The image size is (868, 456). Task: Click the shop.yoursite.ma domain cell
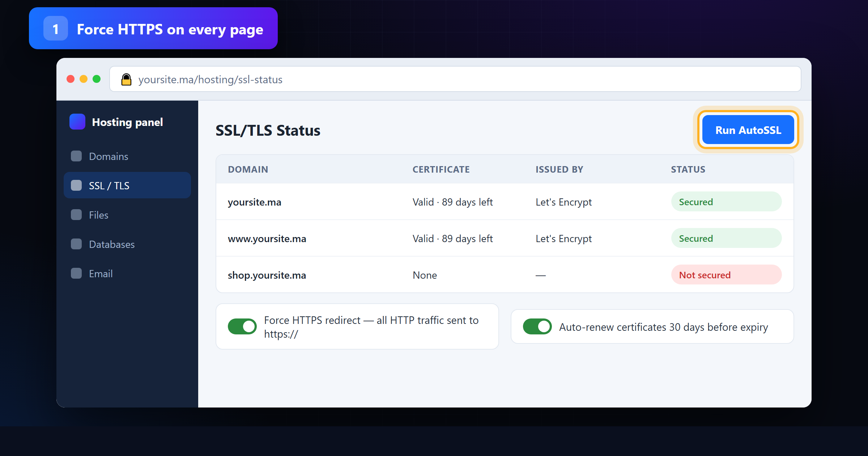point(267,275)
